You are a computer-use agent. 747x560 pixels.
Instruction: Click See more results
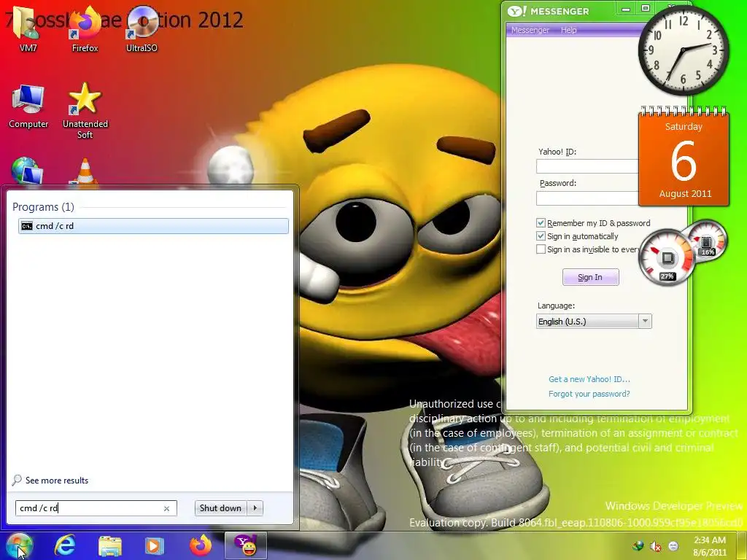pyautogui.click(x=57, y=480)
